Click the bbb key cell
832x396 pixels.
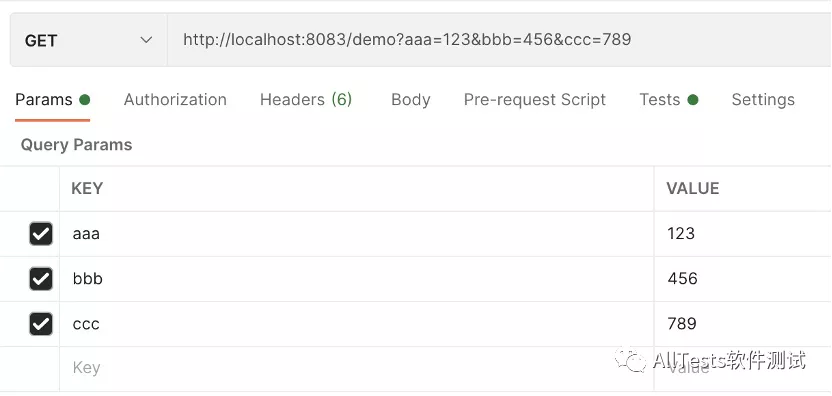click(x=357, y=279)
